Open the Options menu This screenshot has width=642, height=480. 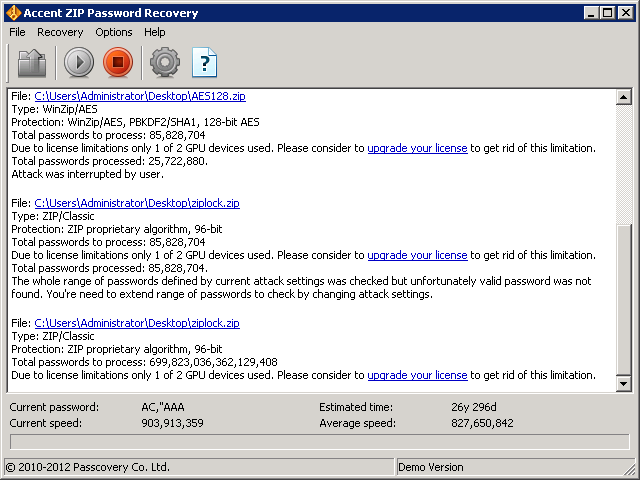[114, 32]
